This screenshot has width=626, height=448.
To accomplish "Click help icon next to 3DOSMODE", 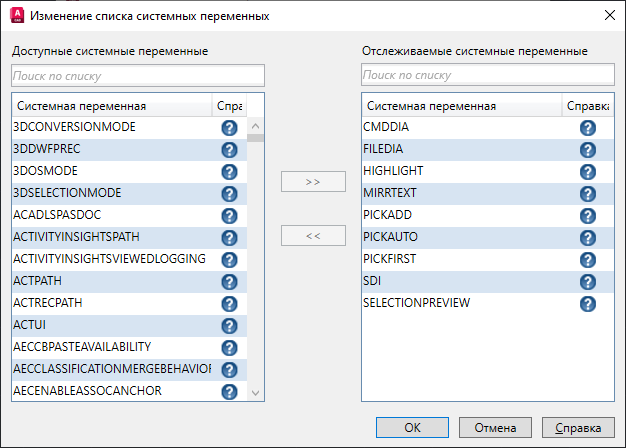I will [229, 172].
